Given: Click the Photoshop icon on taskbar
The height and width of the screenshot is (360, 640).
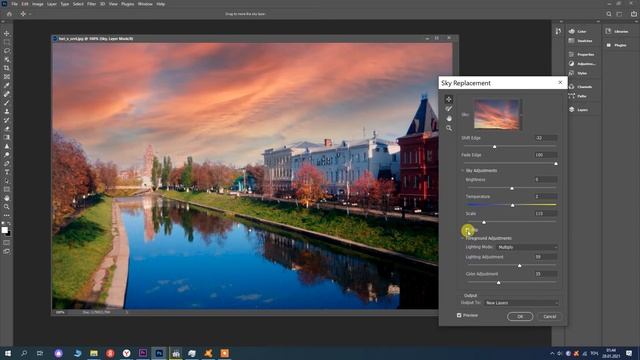Looking at the screenshot, I should tap(159, 353).
